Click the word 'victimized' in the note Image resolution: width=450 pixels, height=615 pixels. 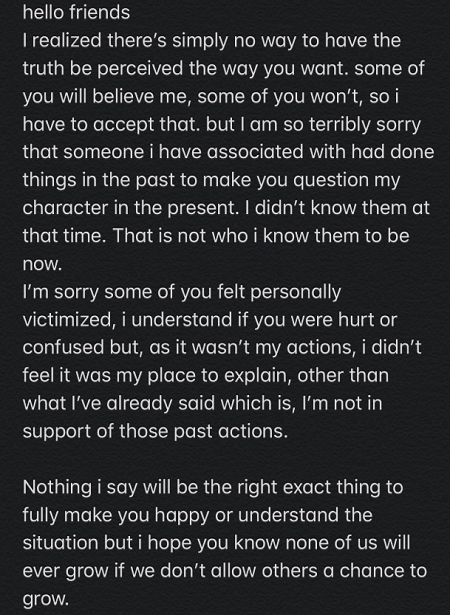click(67, 320)
